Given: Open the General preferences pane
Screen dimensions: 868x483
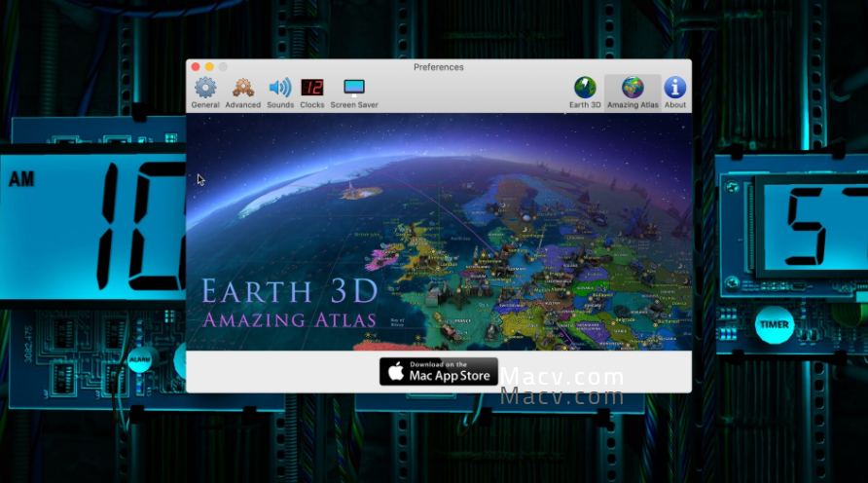Looking at the screenshot, I should pyautogui.click(x=205, y=93).
